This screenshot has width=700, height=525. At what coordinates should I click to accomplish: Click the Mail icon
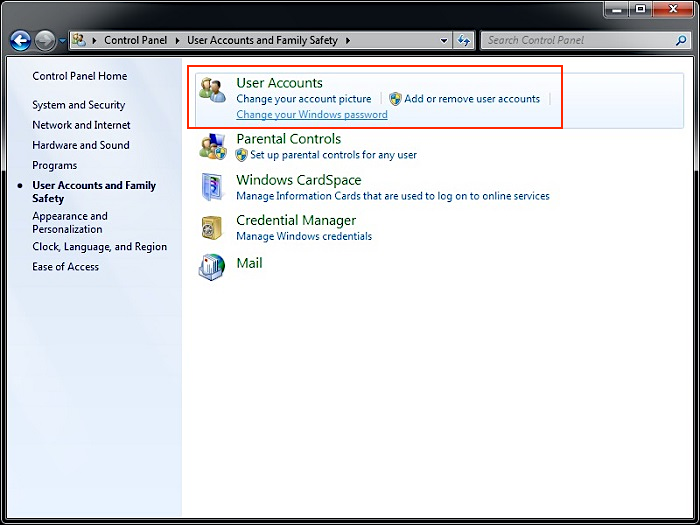212,267
